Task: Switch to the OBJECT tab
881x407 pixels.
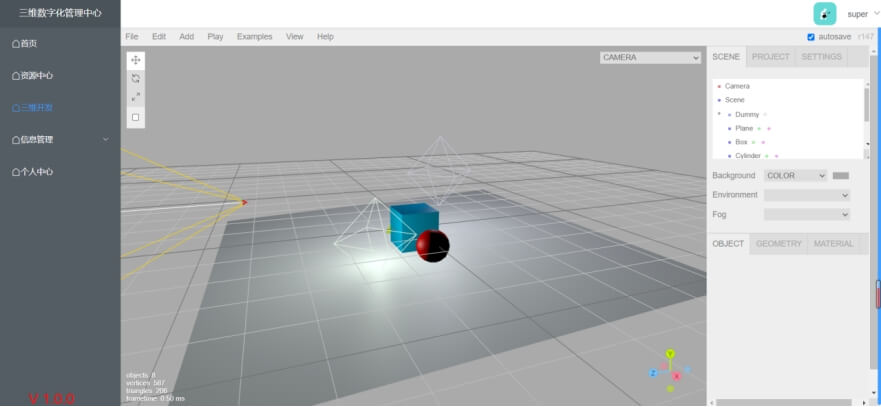Action: coord(728,244)
